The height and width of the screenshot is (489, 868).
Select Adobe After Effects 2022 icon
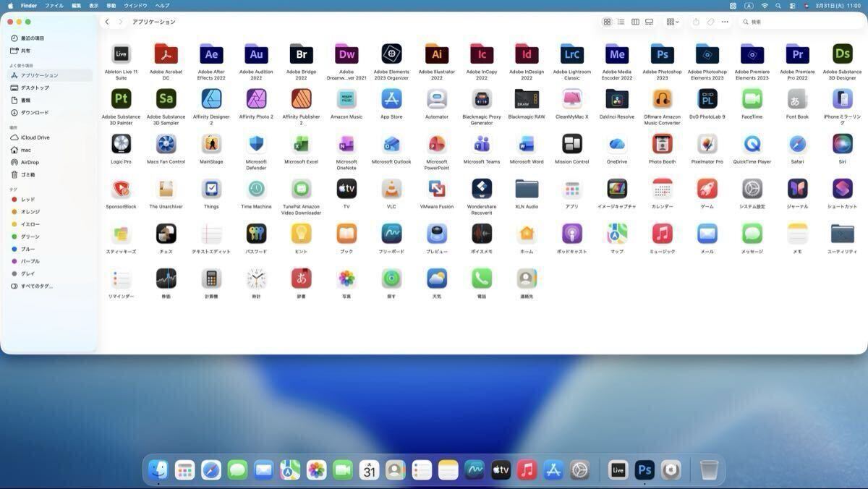[211, 54]
